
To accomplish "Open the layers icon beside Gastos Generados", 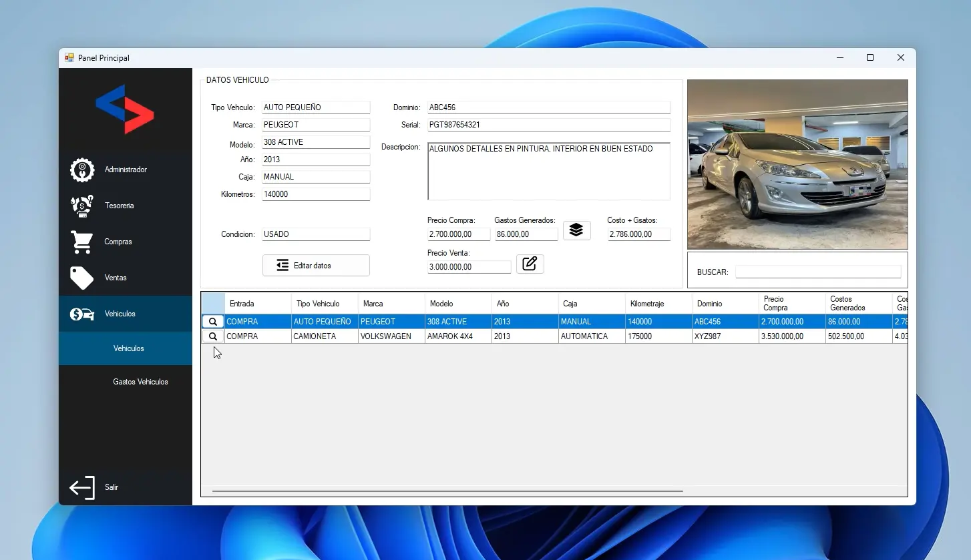I will click(577, 230).
